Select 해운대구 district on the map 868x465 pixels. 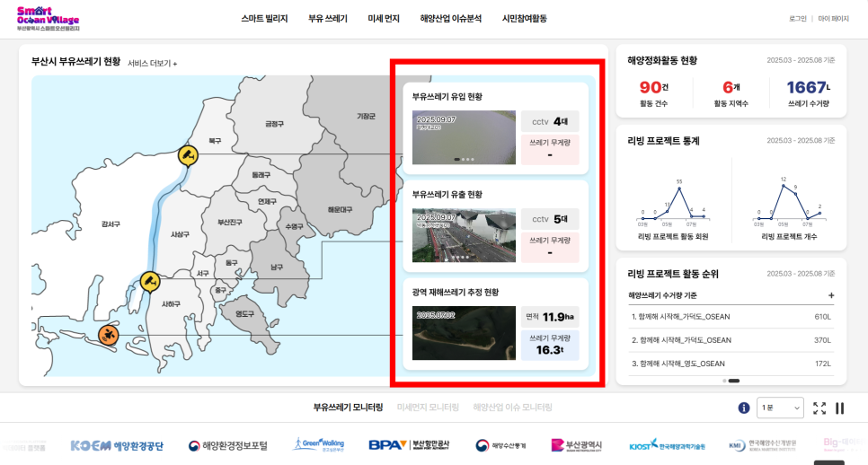coord(340,210)
